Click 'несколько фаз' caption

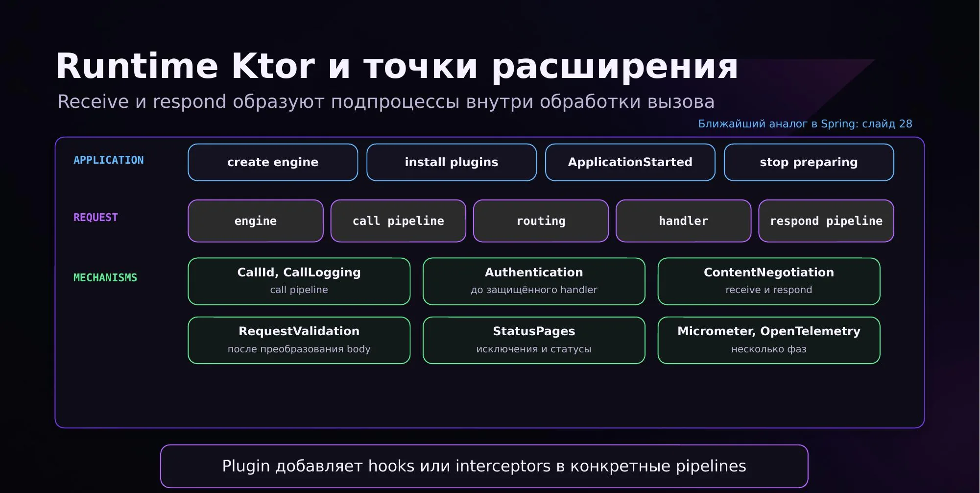[769, 349]
